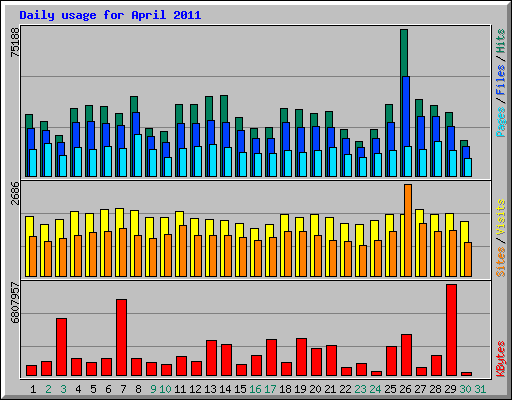512x400 pixels.
Task: Click day label 1 on x-axis
Action: [x=33, y=389]
